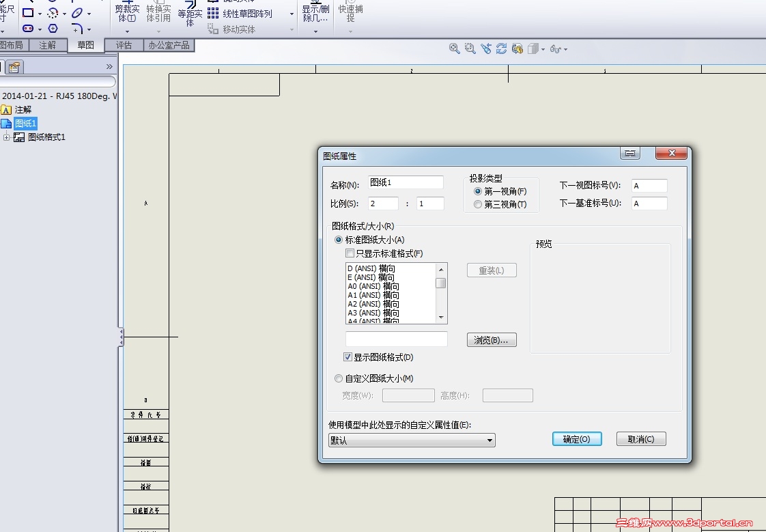Click the dialog help button beside close

pos(630,154)
